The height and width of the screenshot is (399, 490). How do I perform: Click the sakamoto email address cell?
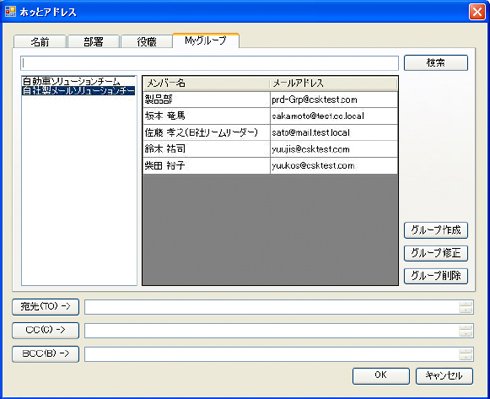pos(334,116)
